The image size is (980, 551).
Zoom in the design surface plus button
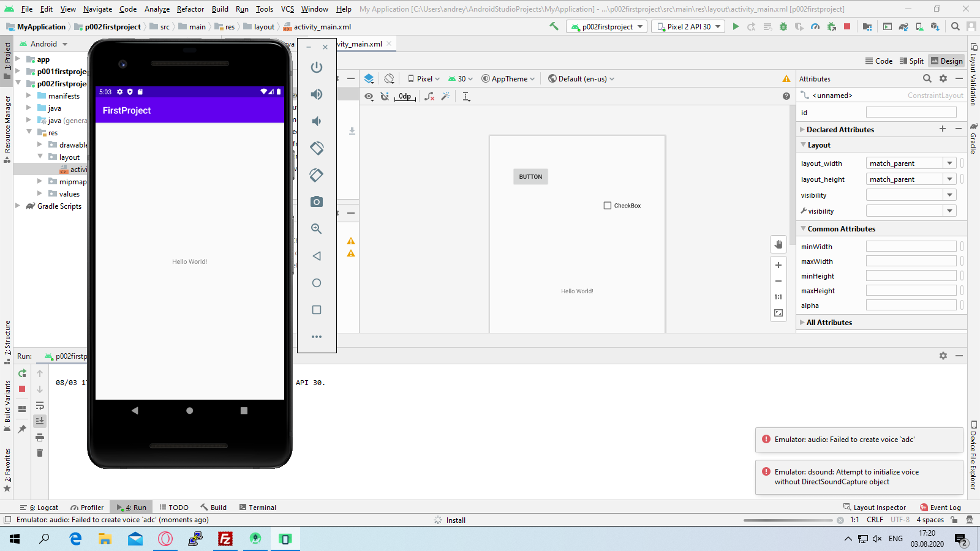coord(778,265)
